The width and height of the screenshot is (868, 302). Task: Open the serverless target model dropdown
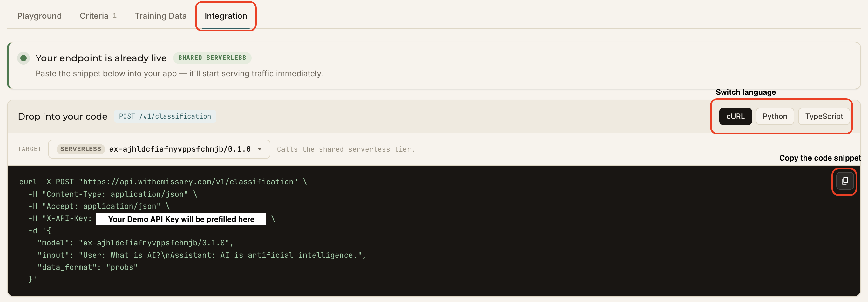159,149
